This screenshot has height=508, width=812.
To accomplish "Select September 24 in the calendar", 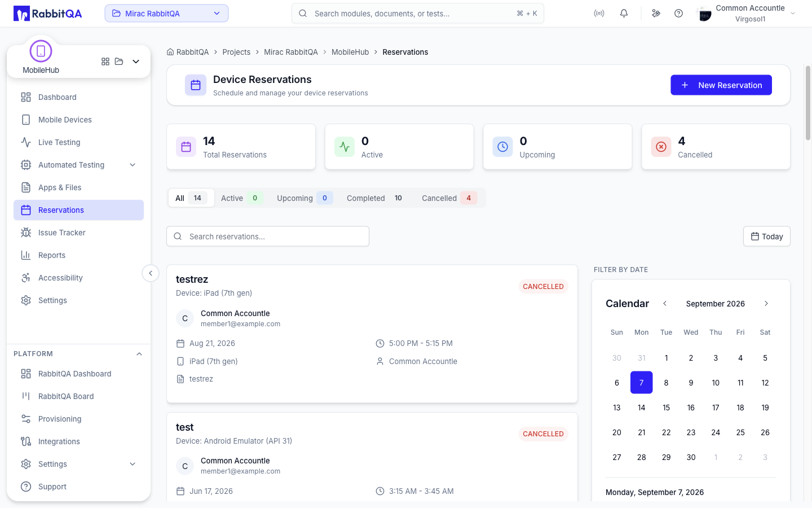I will 716,432.
